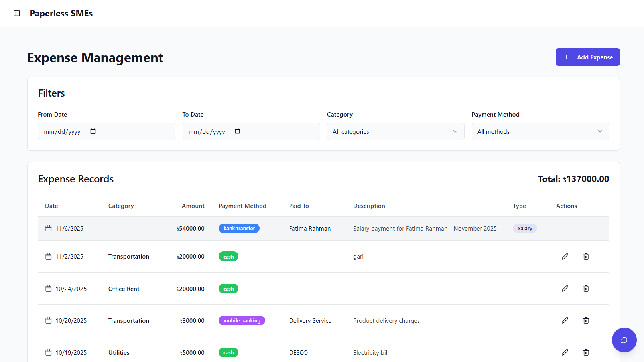The width and height of the screenshot is (644, 362).
Task: Click the edit pencil for the Transportation gari expense
Action: click(x=565, y=256)
